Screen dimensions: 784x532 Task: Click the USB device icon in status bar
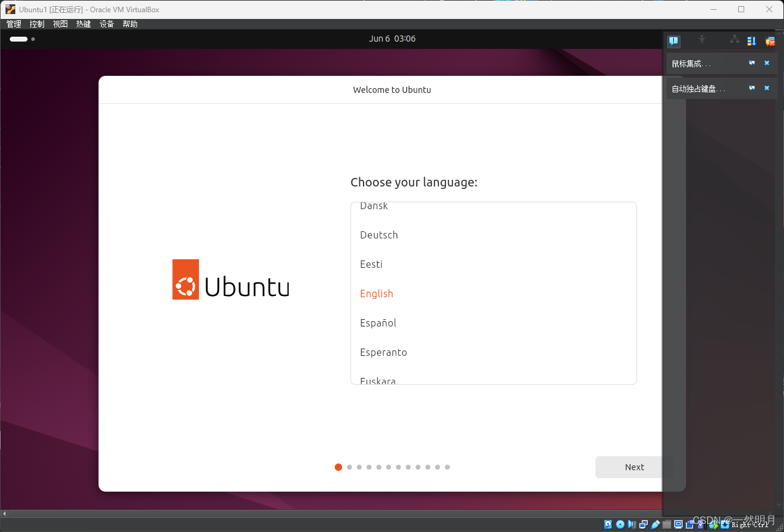655,524
